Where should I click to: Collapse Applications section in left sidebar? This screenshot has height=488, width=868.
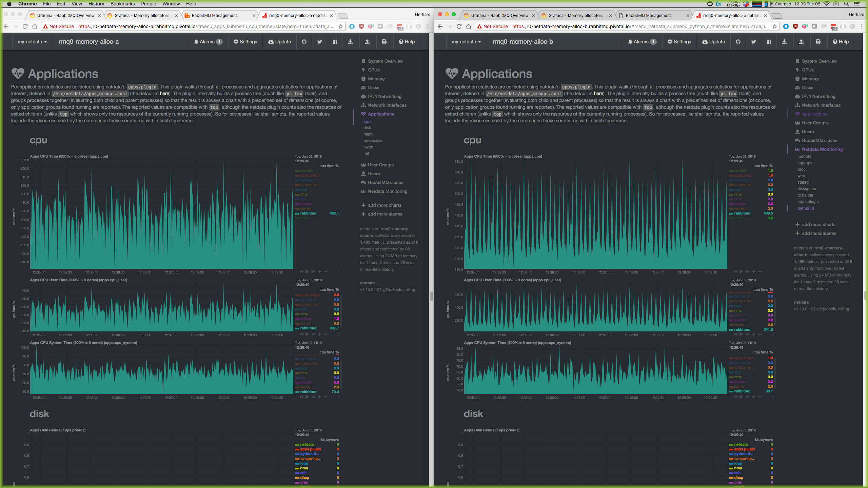381,114
